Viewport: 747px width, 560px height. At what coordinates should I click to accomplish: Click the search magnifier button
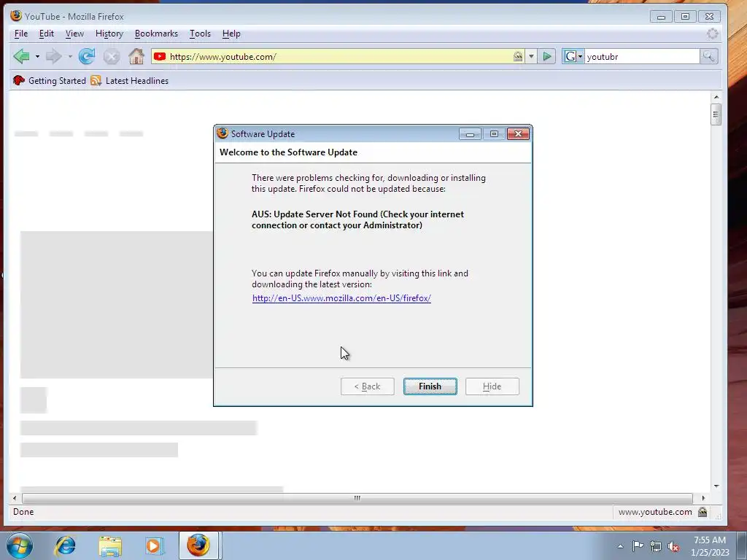tap(708, 57)
